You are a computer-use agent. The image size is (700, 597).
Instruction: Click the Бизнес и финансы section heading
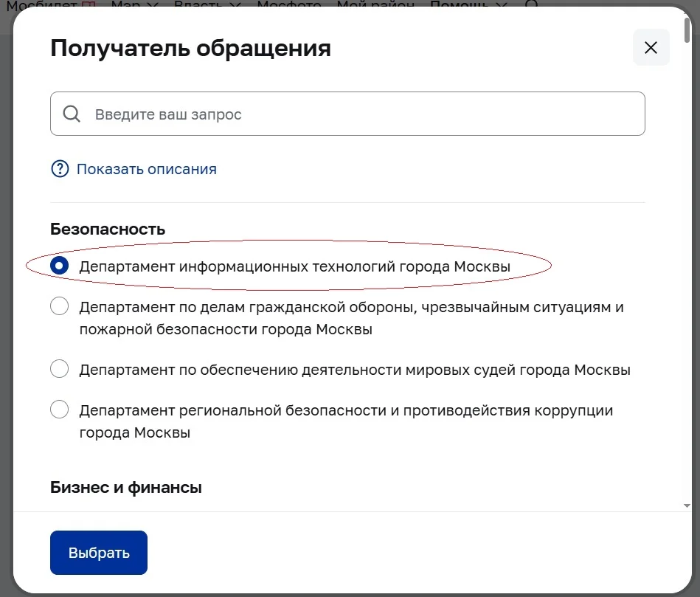126,487
